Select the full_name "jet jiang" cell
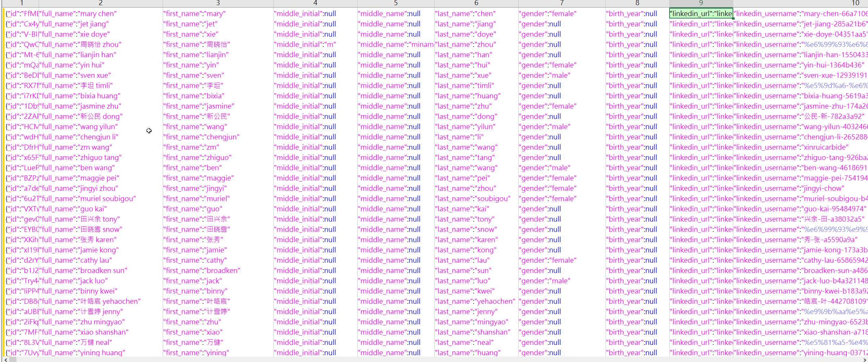Screen dimensions: 868x362 (x=101, y=24)
